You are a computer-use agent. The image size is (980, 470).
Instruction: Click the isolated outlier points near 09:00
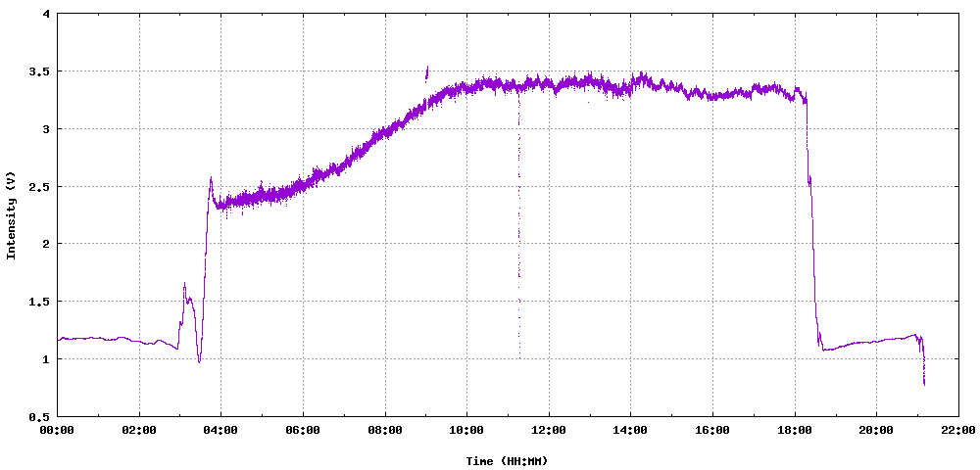click(427, 73)
